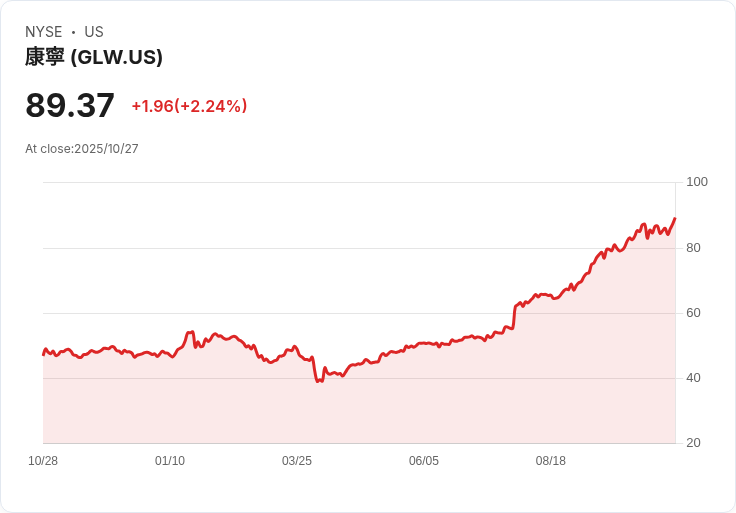Click the leftmost start of the price line
This screenshot has height=513, width=736.
pyautogui.click(x=43, y=354)
